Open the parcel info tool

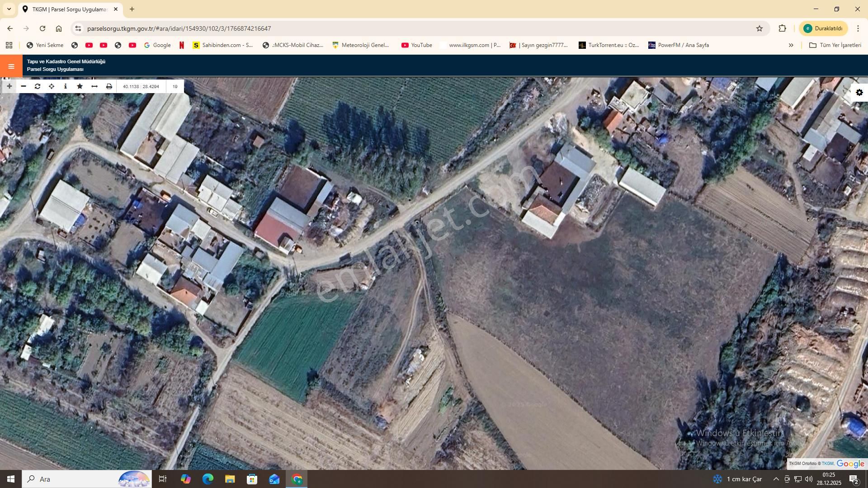(66, 86)
